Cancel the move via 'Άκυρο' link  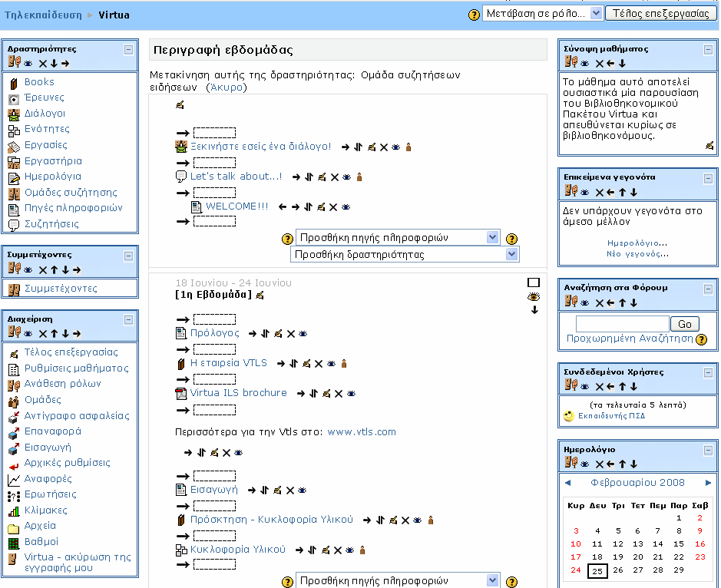(227, 88)
